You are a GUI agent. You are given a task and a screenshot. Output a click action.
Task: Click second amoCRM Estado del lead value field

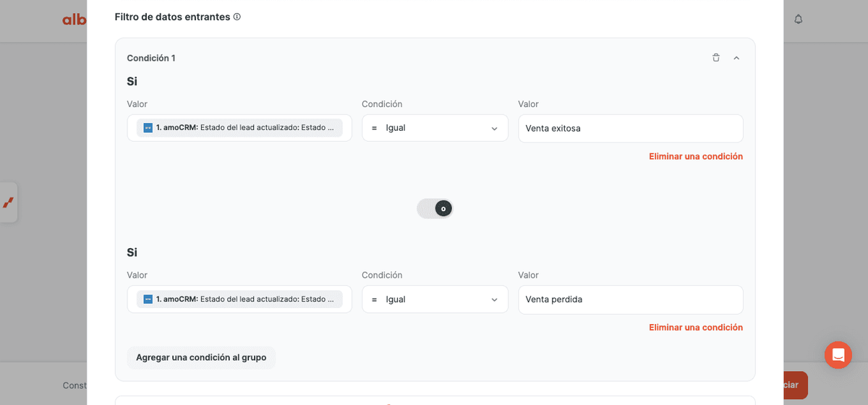click(x=239, y=299)
